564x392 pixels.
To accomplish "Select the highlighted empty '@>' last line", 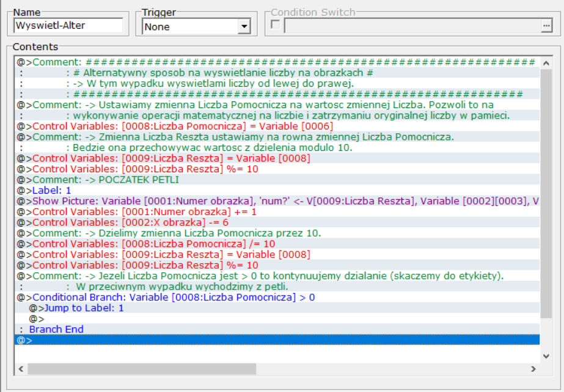I will click(277, 340).
